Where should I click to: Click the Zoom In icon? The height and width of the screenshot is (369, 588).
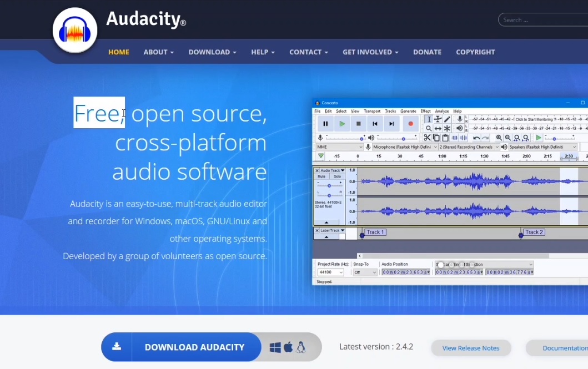point(499,138)
